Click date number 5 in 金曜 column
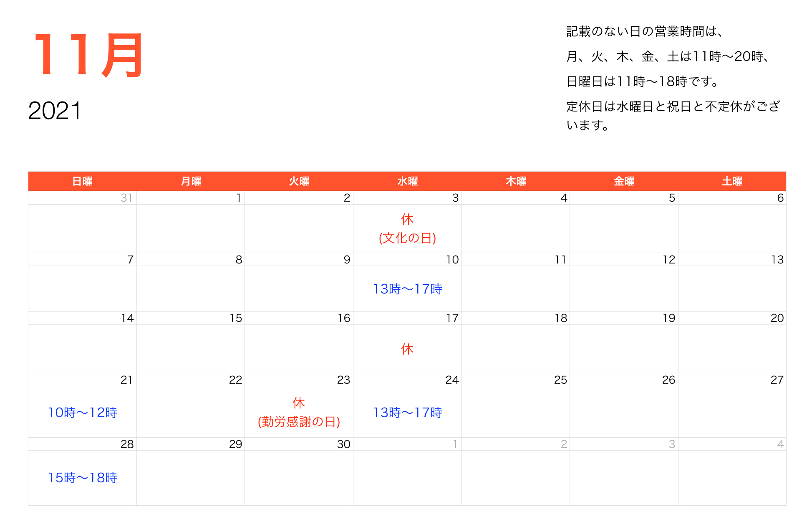This screenshot has width=812, height=527. click(x=672, y=198)
